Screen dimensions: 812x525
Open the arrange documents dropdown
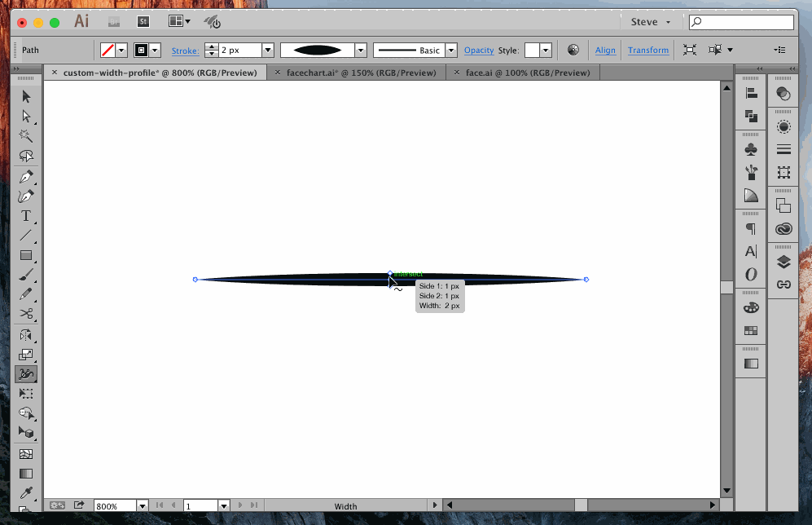pyautogui.click(x=180, y=21)
